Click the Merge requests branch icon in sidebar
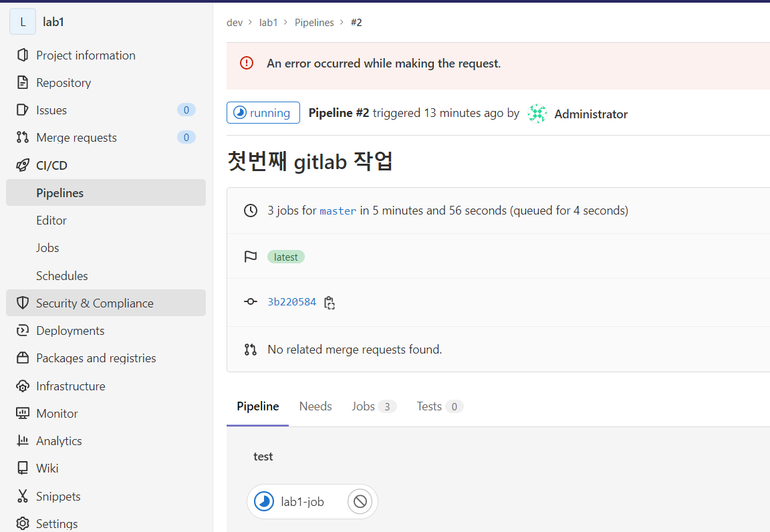 tap(23, 137)
